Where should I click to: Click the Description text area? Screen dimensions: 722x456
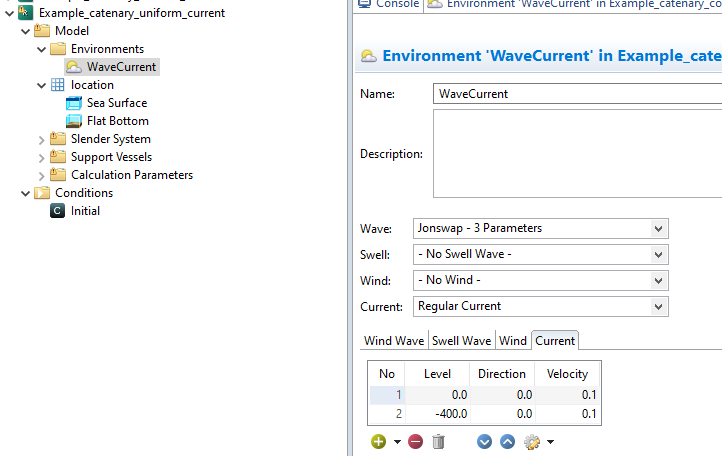[x=577, y=154]
